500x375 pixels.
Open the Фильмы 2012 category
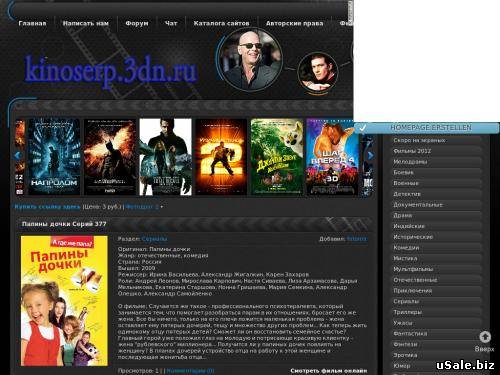(412, 151)
